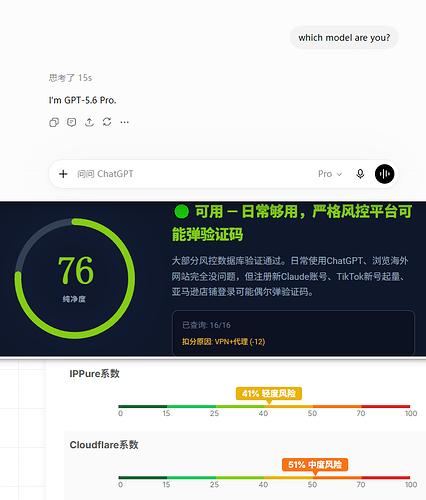
Task: Copy the GPT-5.6 Pro response
Action: coord(54,122)
